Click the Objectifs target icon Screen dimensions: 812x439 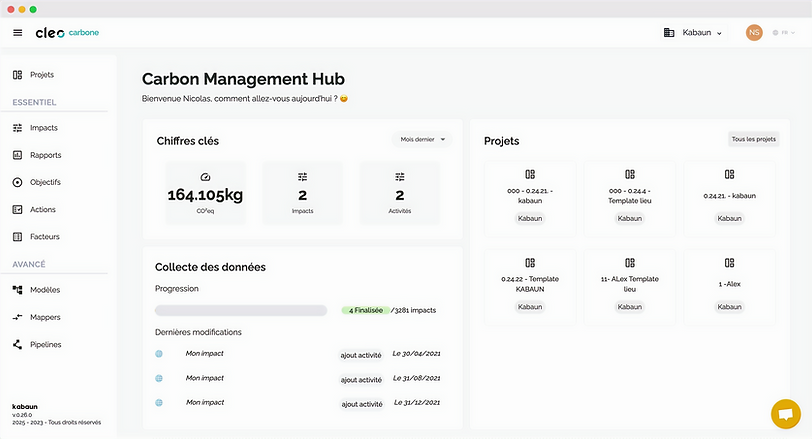click(x=18, y=182)
